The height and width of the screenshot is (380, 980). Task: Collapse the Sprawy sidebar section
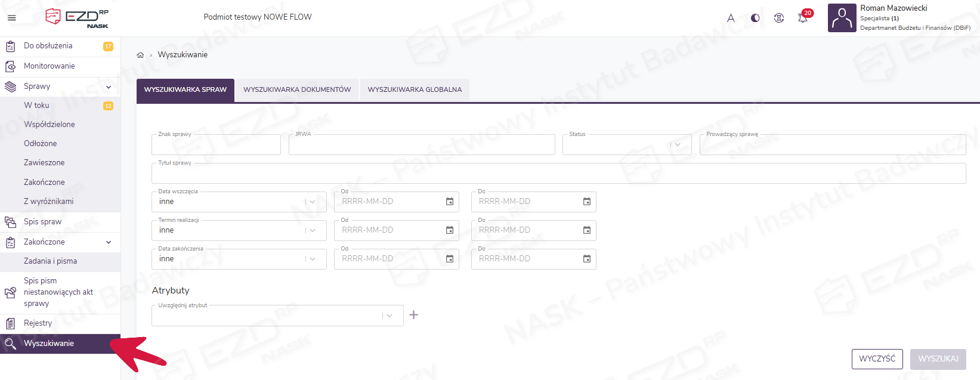(109, 87)
